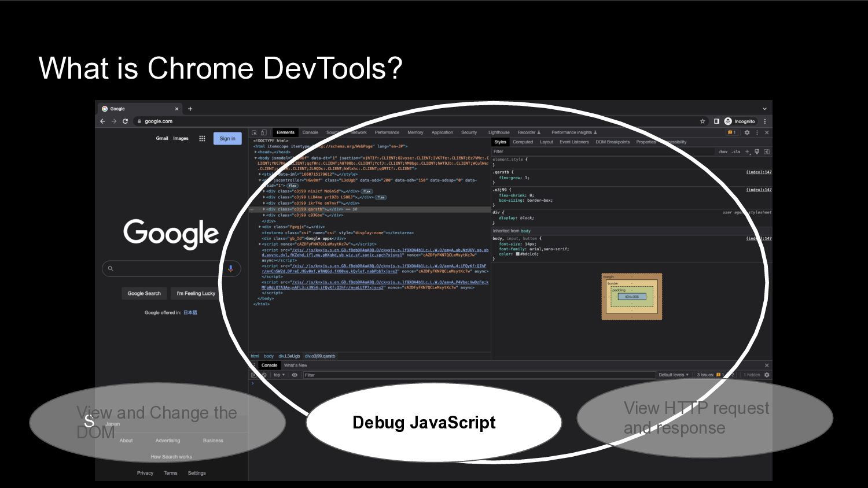
Task: Bookmark this page with the star icon
Action: 703,121
